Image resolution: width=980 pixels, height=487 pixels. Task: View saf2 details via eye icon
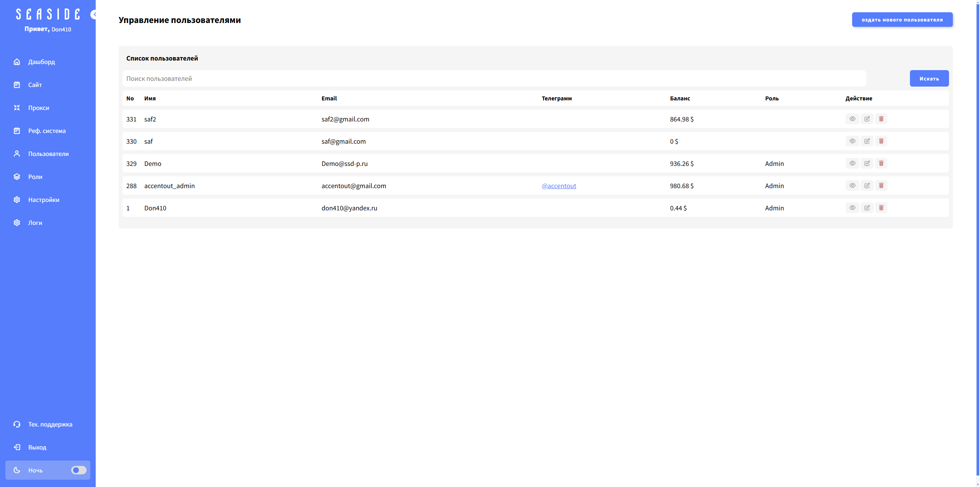point(852,119)
